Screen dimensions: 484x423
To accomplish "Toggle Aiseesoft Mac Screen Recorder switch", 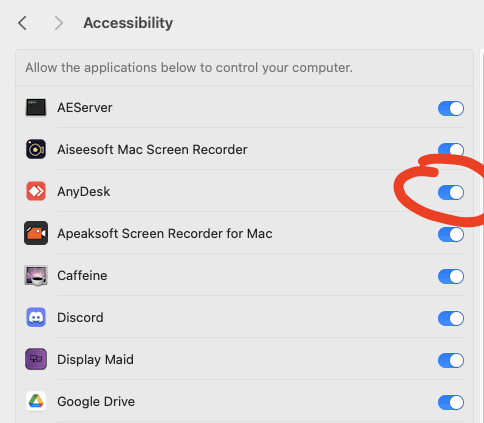I will point(451,150).
